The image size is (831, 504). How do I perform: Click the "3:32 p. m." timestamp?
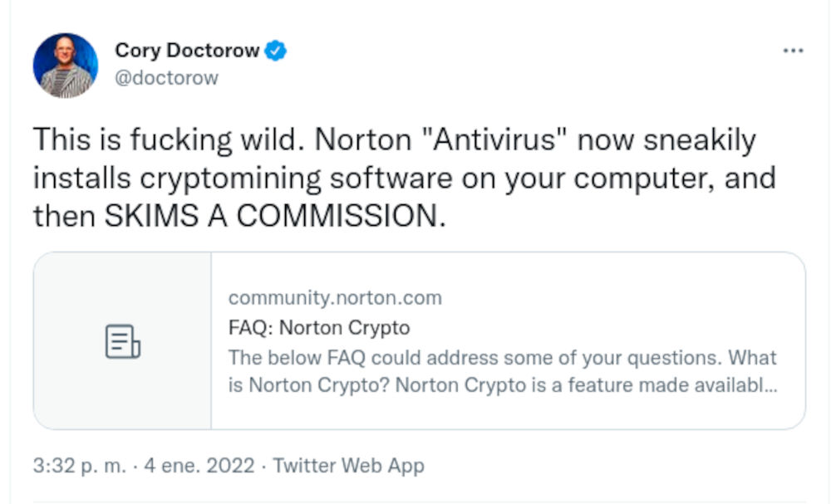point(78,466)
